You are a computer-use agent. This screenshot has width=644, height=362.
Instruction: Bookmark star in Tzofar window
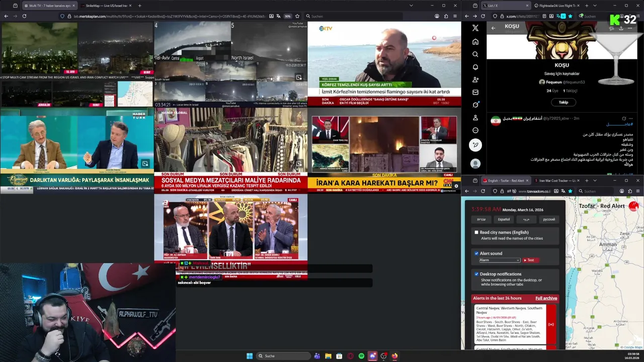tap(570, 191)
